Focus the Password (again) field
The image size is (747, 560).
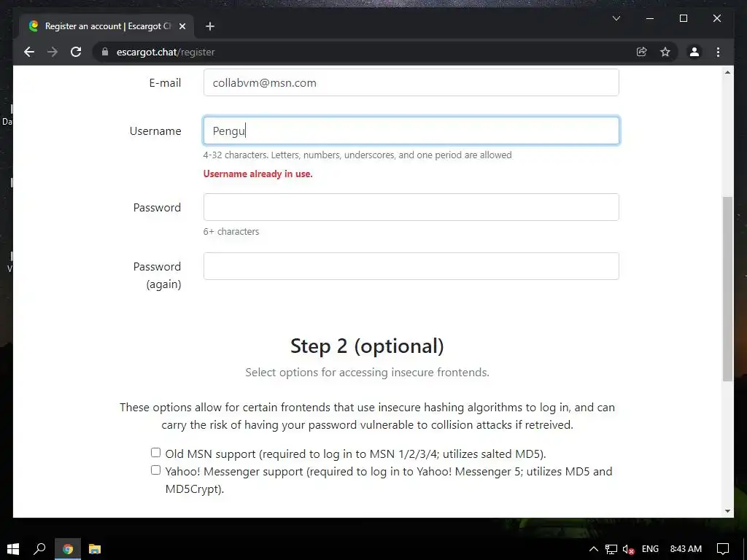click(411, 266)
